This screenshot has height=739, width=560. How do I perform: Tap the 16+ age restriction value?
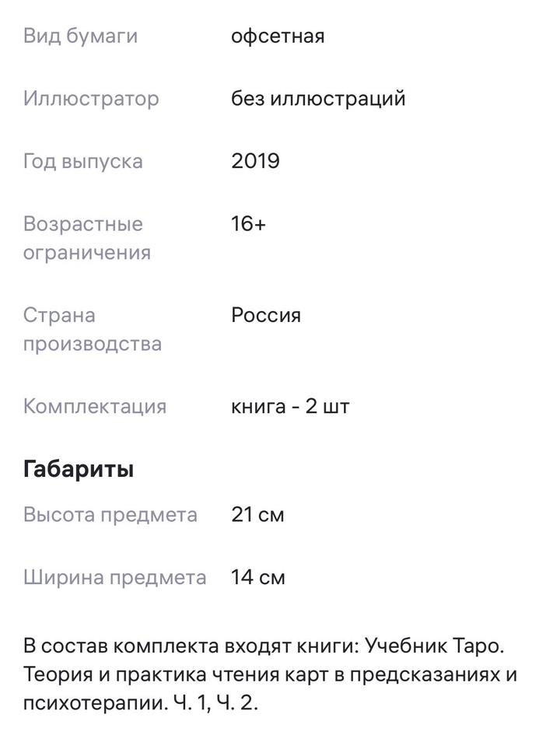tap(248, 224)
